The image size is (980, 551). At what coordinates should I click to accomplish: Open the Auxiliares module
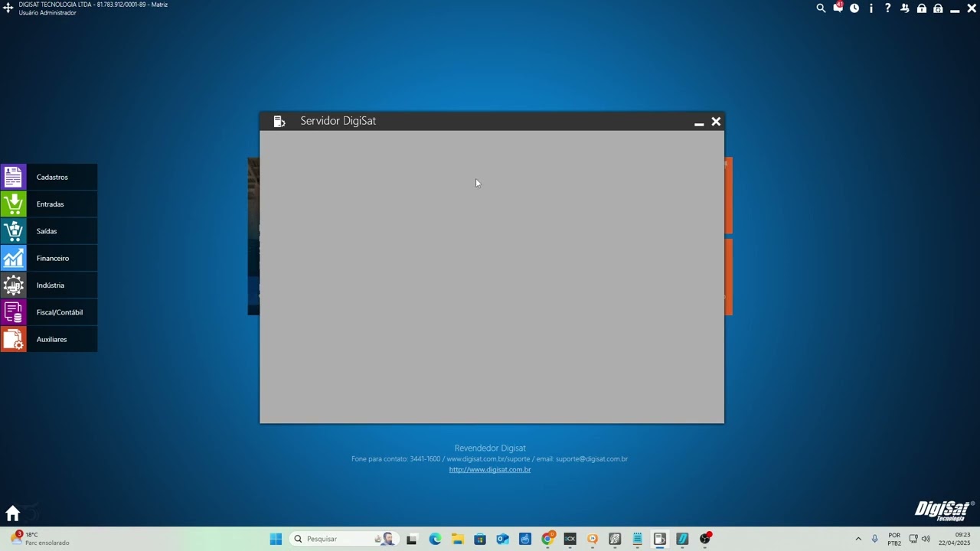point(49,339)
